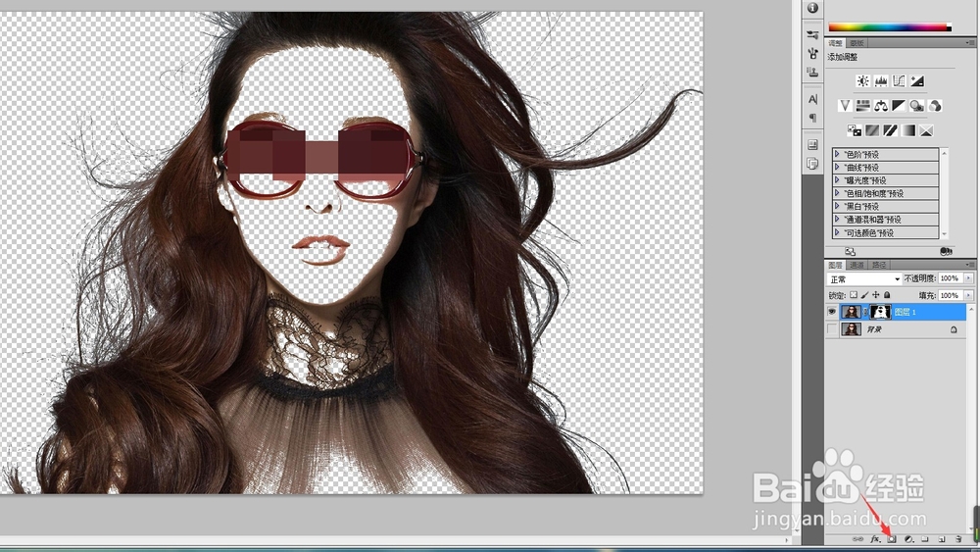
Task: Click the Brightness/Contrast adjustment icon
Action: pos(862,81)
